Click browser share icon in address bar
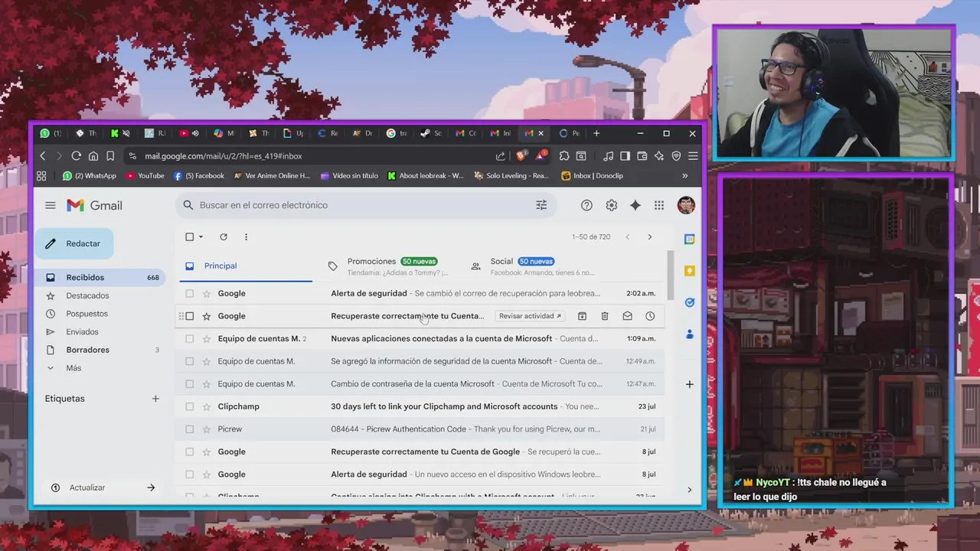The width and height of the screenshot is (980, 551). (501, 156)
